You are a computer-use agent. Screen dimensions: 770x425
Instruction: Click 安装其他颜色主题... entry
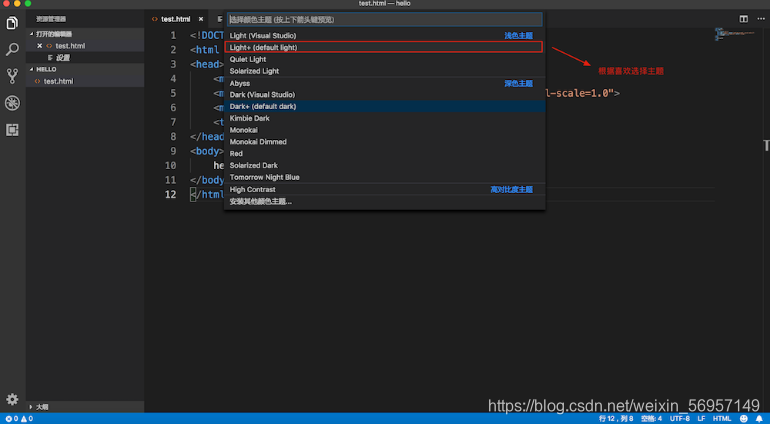[385, 201]
